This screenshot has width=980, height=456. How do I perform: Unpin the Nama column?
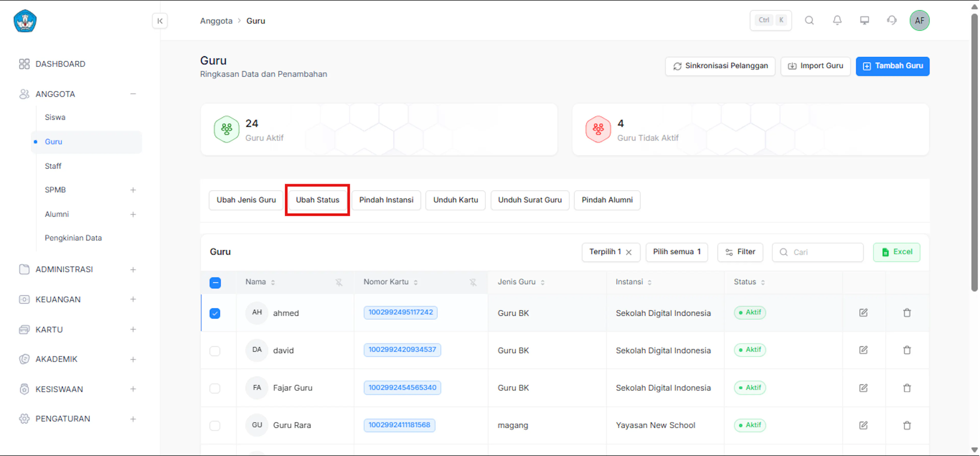tap(339, 282)
